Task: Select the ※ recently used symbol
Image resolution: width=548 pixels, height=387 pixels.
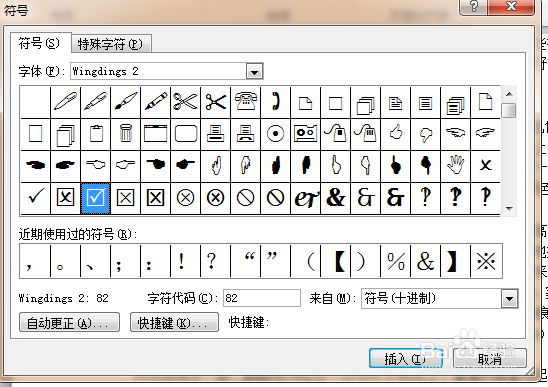Action: [x=486, y=261]
